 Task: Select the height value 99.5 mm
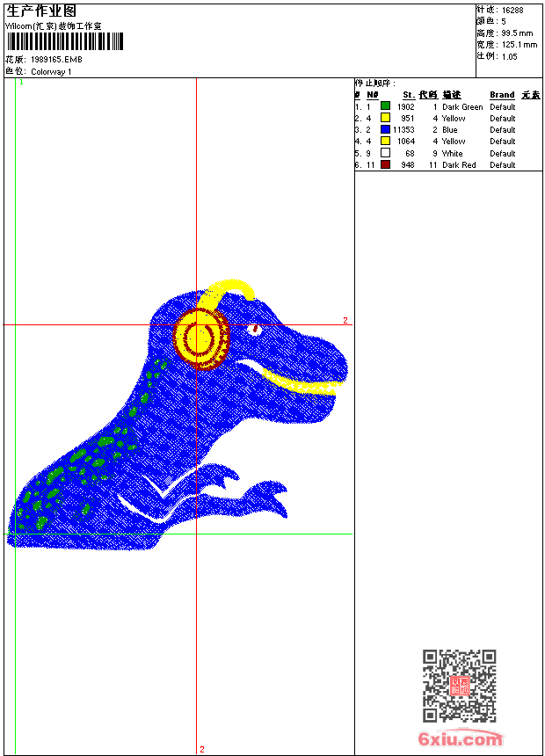point(517,33)
